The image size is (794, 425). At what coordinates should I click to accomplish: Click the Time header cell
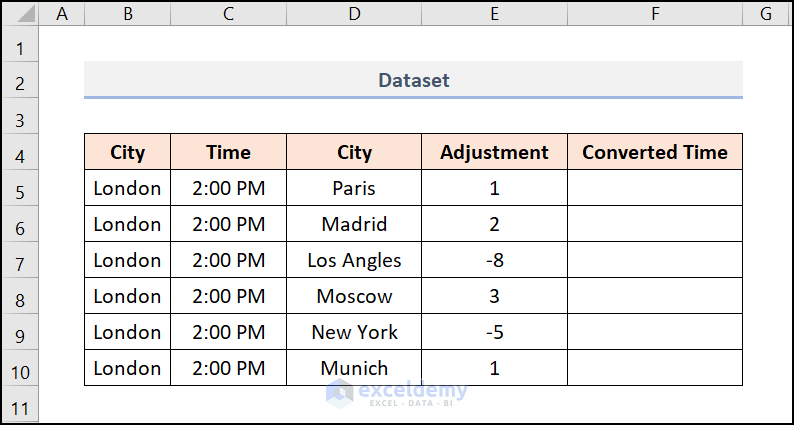point(228,152)
